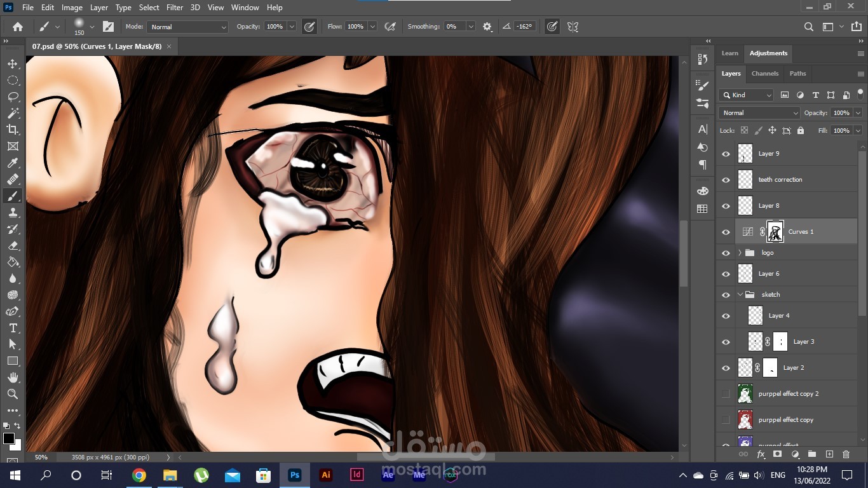This screenshot has width=868, height=488.
Task: Toggle airbrush build-up effect
Action: (390, 27)
